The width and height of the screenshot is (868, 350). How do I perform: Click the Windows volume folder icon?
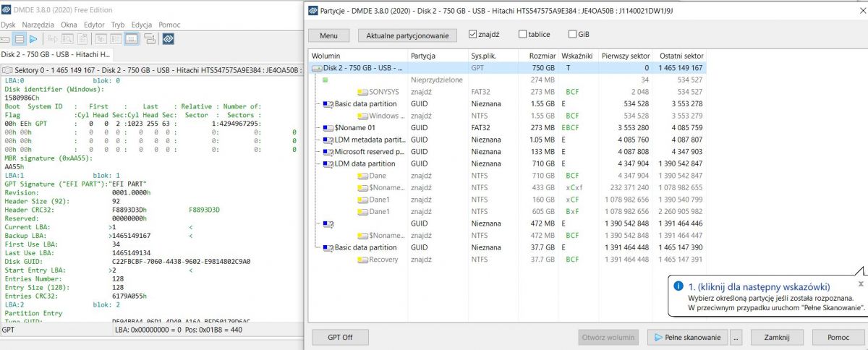(x=362, y=116)
